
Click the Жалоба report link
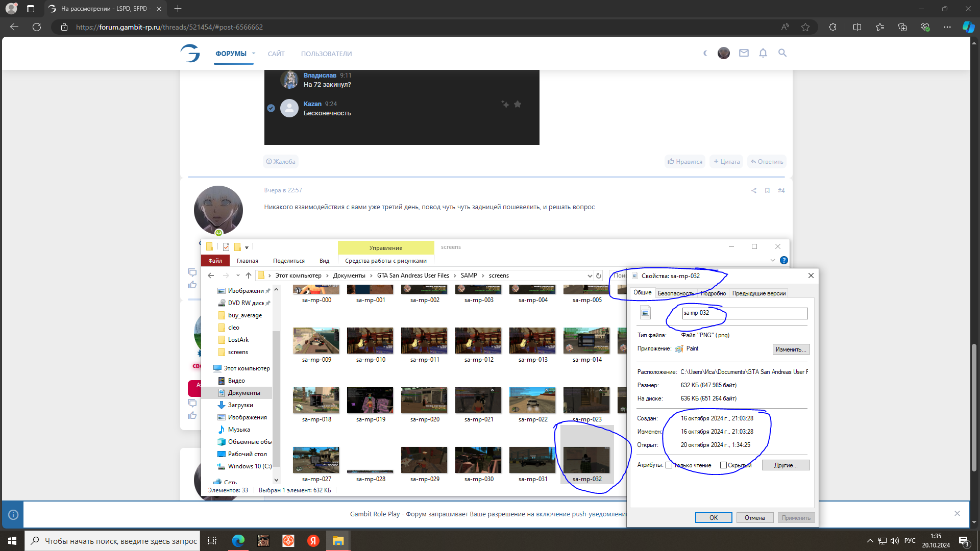pos(281,162)
